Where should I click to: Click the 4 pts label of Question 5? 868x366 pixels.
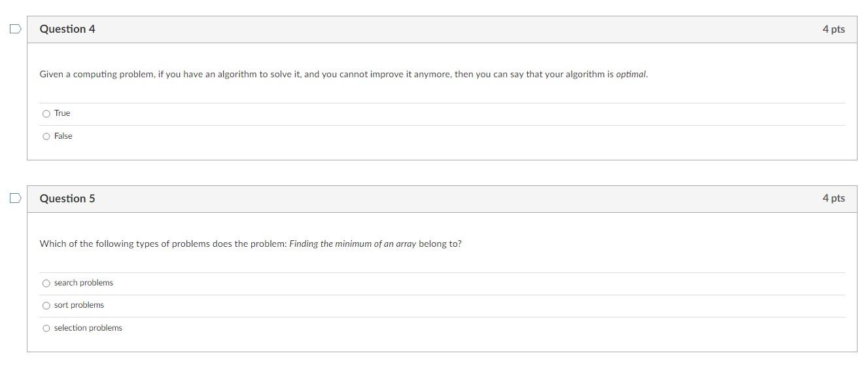pos(833,198)
